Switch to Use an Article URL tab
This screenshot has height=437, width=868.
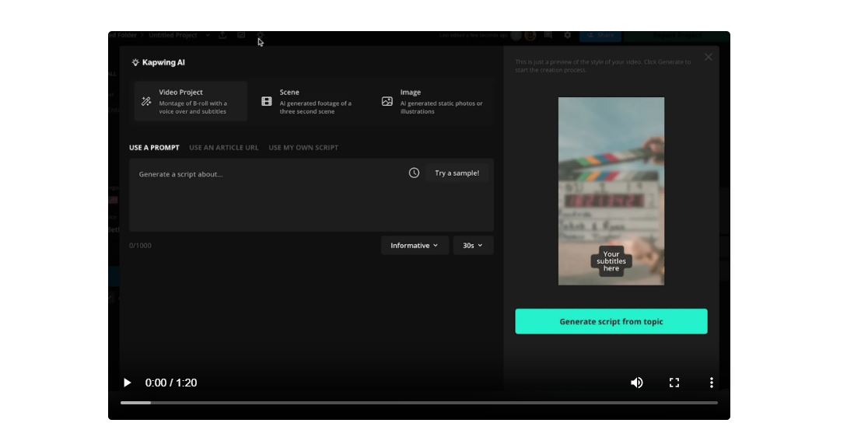[224, 148]
